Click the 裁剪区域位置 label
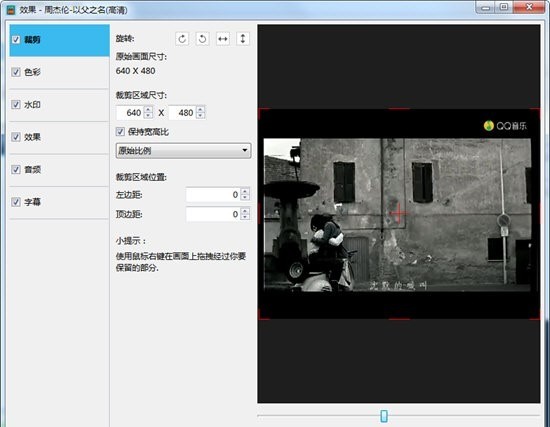Viewport: 550px width, 427px height. [x=141, y=177]
